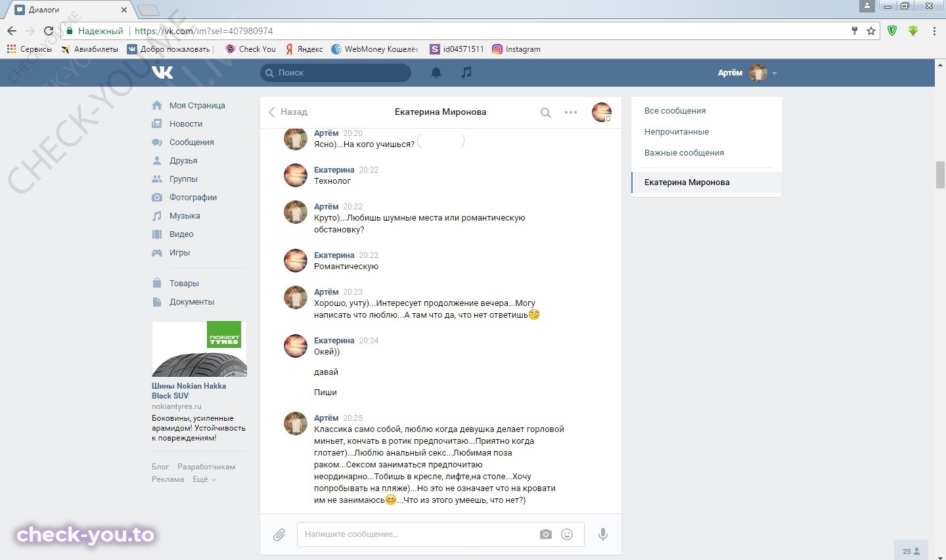The width and height of the screenshot is (946, 560).
Task: Click browser reload button
Action: coord(48,31)
